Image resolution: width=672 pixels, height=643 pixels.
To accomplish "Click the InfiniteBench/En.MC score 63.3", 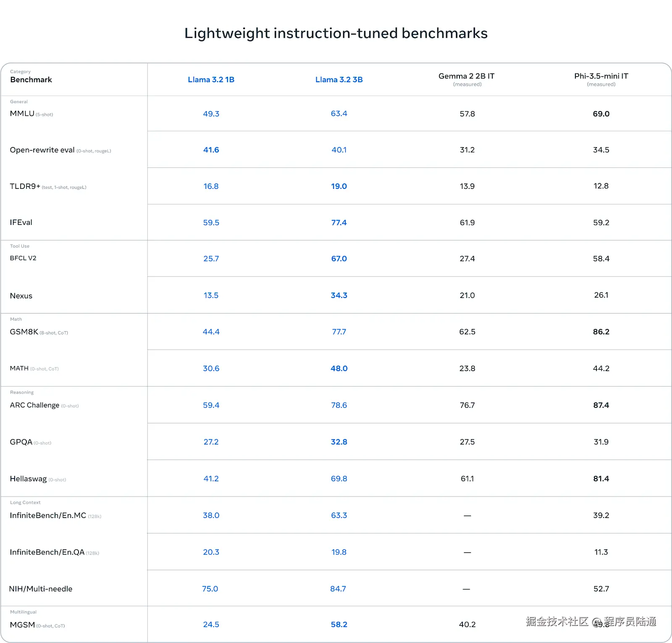I will tap(339, 515).
